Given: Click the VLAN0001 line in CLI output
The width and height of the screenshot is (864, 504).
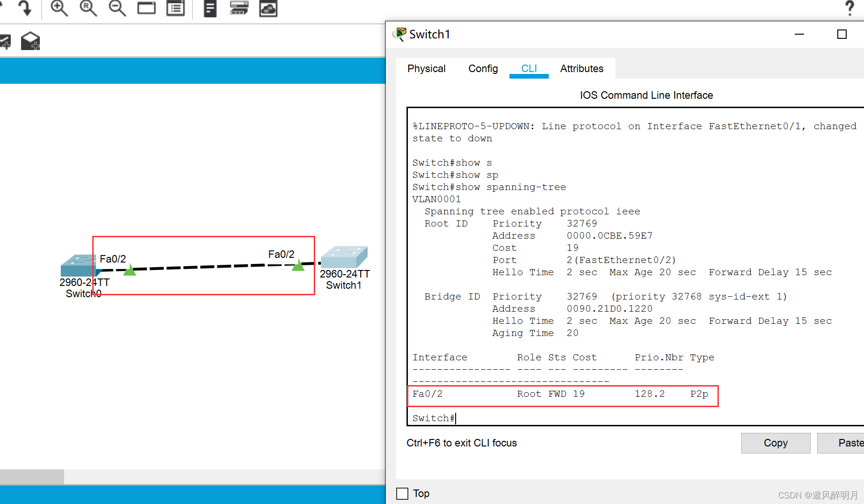Looking at the screenshot, I should coord(436,199).
